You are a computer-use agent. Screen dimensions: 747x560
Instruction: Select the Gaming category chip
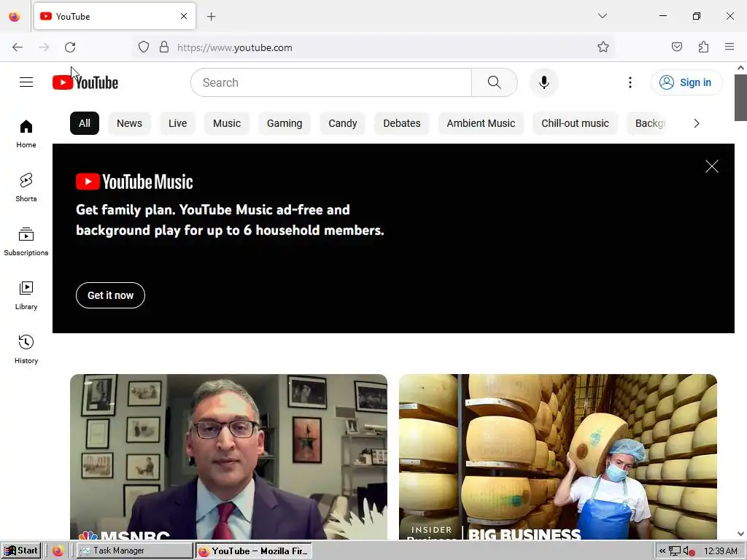click(285, 123)
